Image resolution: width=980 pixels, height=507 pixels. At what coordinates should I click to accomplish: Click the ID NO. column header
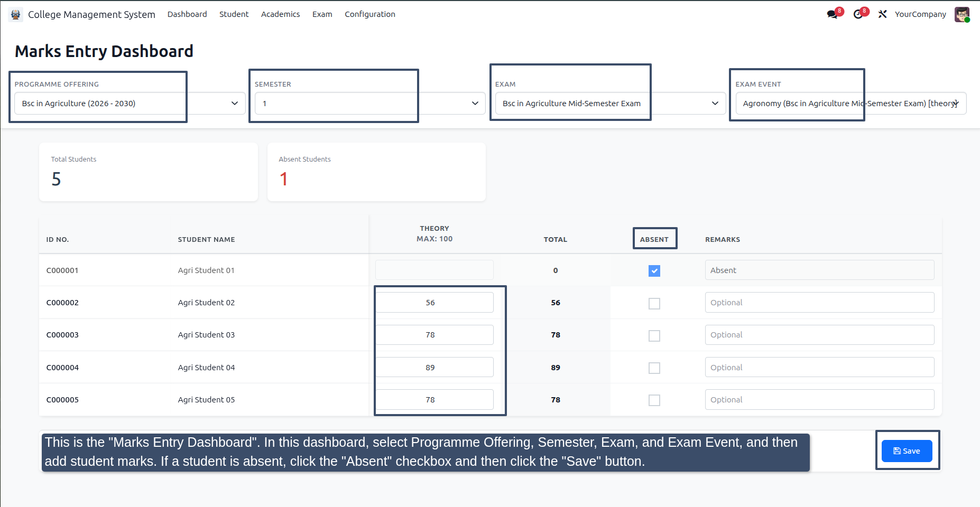click(58, 240)
